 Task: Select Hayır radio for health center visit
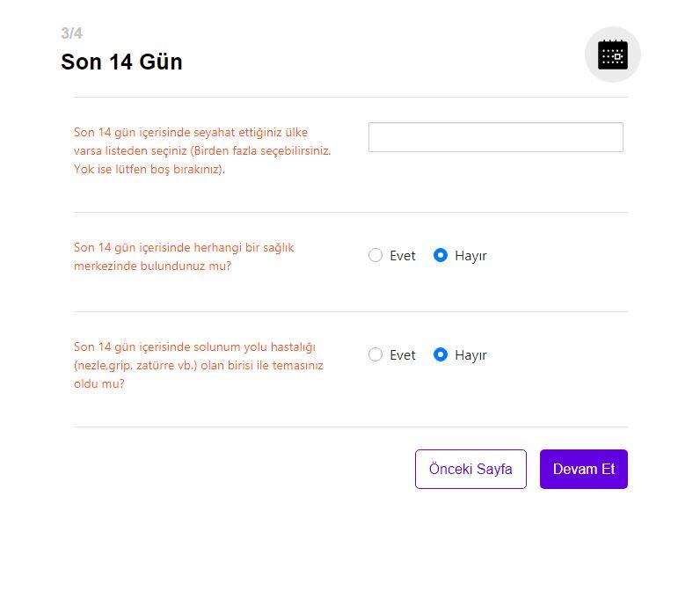tap(441, 255)
